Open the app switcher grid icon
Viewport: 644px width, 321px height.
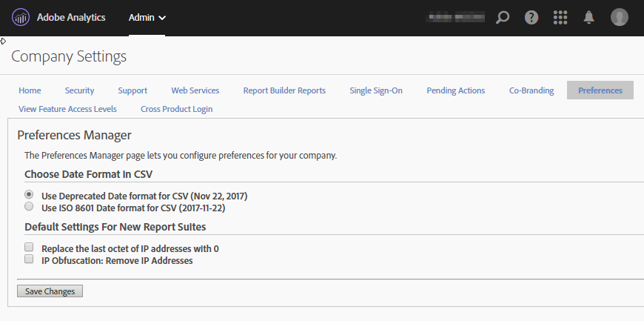click(x=560, y=18)
